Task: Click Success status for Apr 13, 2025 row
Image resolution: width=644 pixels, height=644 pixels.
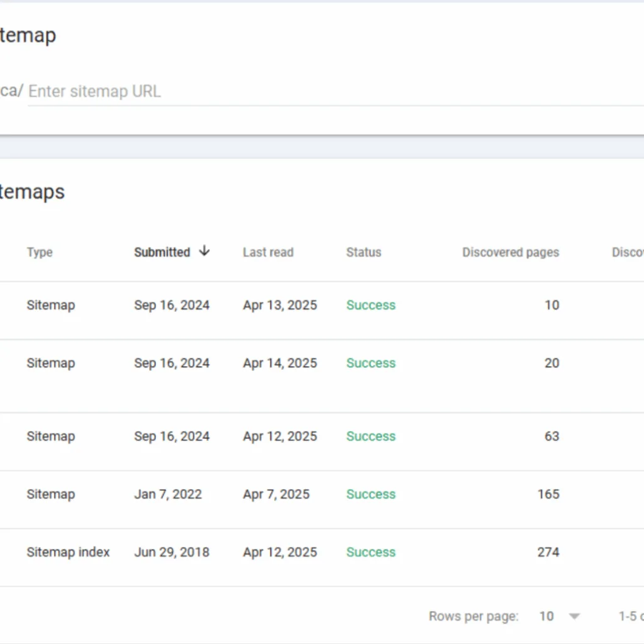Action: click(371, 305)
